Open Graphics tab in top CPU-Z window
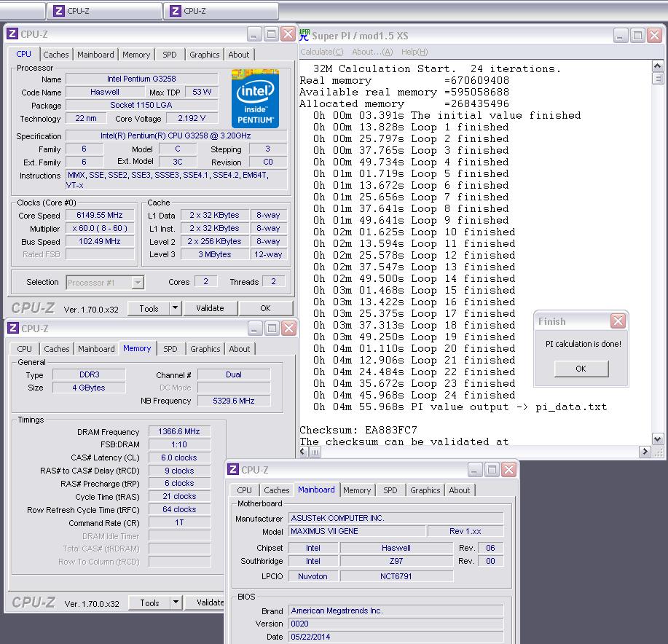 coord(204,55)
